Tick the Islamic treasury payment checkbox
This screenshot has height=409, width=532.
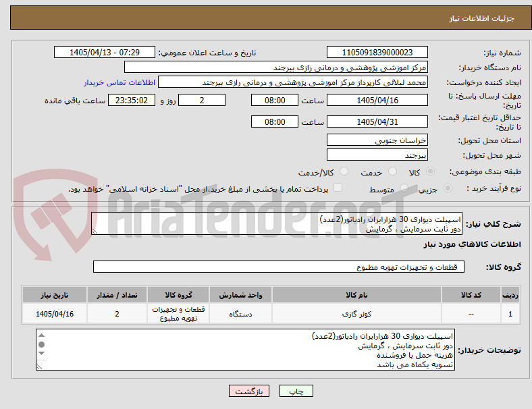coord(338,188)
